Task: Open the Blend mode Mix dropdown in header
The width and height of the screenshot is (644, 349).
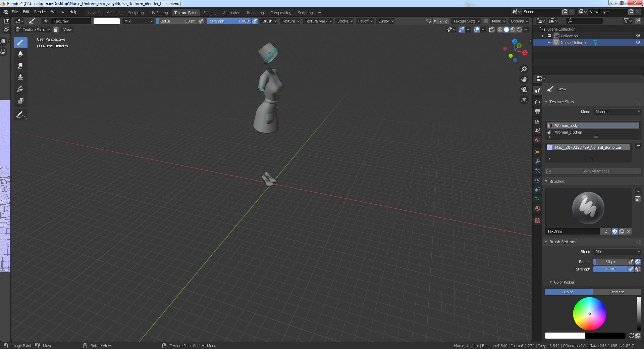Action: point(138,21)
